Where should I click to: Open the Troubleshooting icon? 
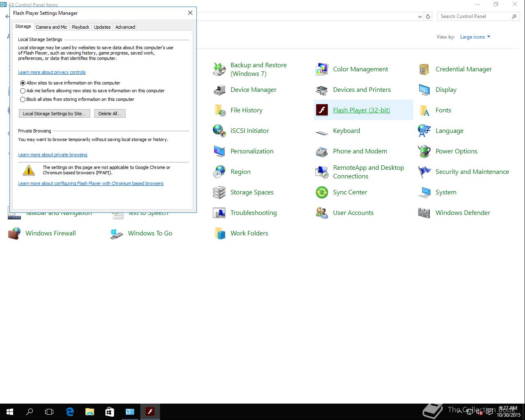[x=219, y=213]
